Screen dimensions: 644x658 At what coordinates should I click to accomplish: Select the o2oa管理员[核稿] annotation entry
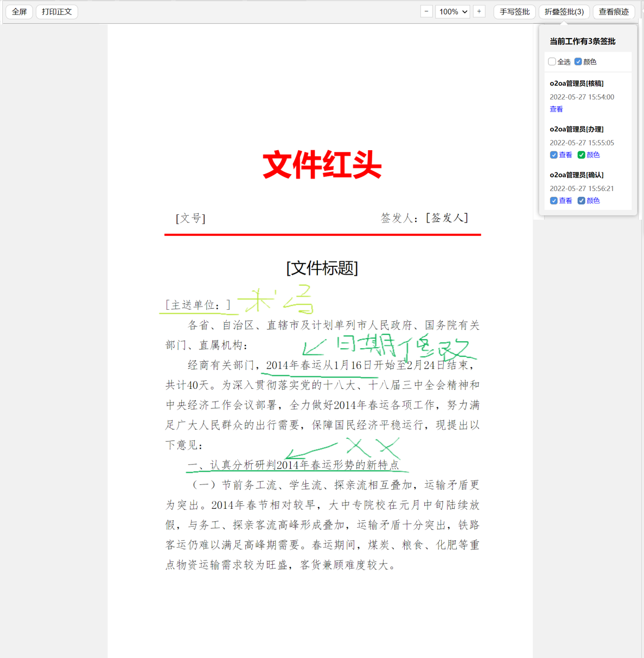pyautogui.click(x=576, y=84)
